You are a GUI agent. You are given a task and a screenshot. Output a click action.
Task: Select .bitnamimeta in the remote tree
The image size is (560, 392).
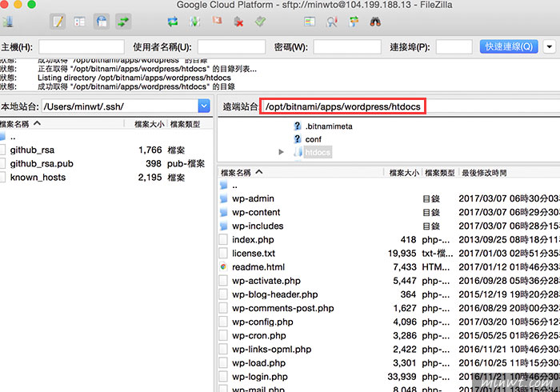[x=329, y=126]
